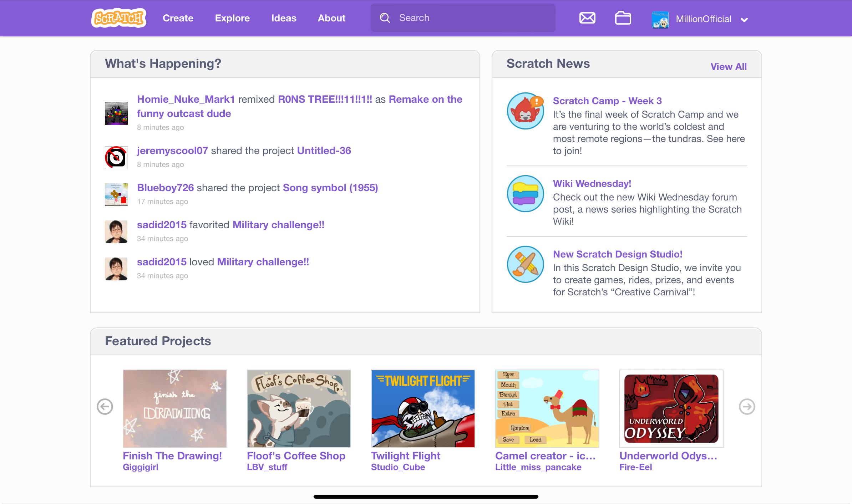Open View All Scratch News

point(728,67)
